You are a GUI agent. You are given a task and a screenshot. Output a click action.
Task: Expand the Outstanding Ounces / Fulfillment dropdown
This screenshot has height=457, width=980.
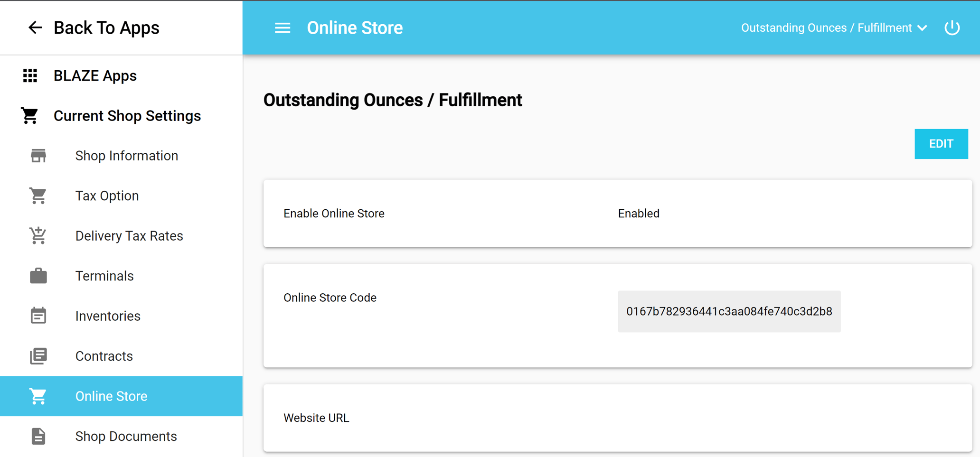pos(923,28)
